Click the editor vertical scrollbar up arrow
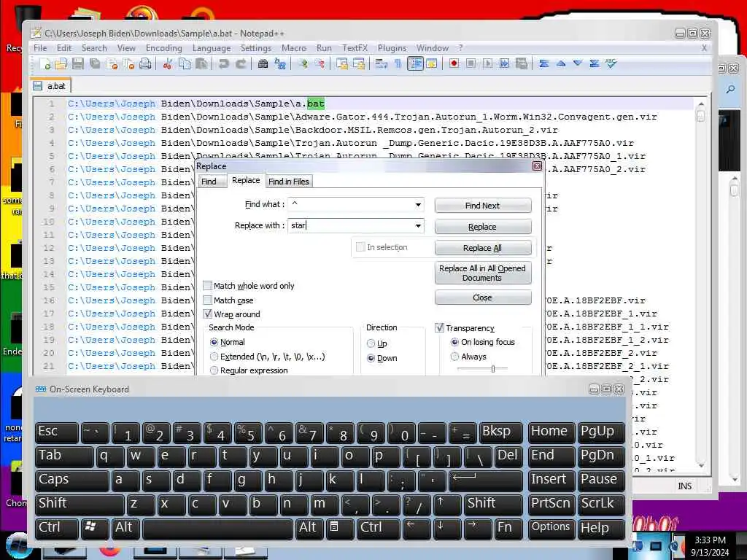 pos(701,104)
